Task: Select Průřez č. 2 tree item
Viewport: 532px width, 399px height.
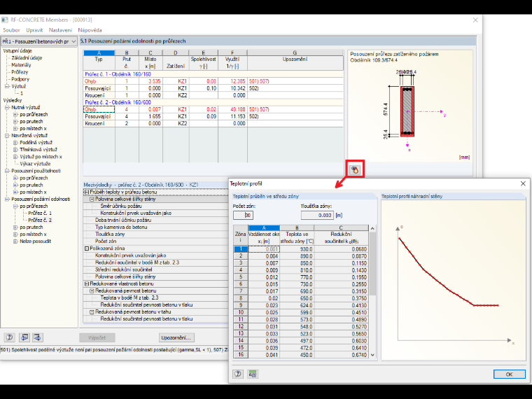Action: pyautogui.click(x=40, y=220)
